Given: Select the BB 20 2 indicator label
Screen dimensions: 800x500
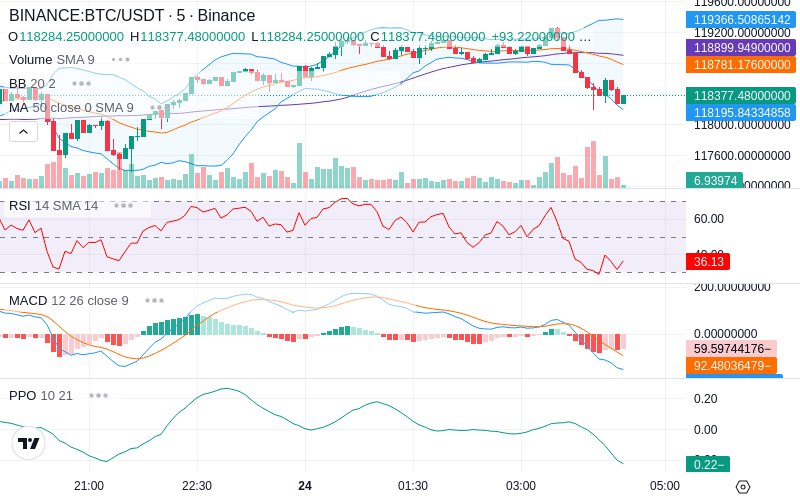Looking at the screenshot, I should click(32, 83).
